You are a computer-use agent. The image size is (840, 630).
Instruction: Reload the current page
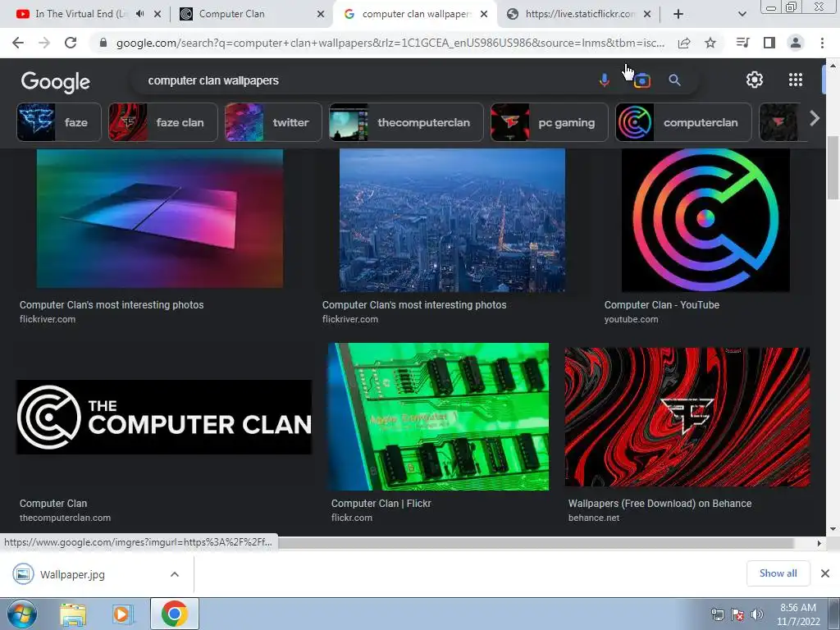71,43
